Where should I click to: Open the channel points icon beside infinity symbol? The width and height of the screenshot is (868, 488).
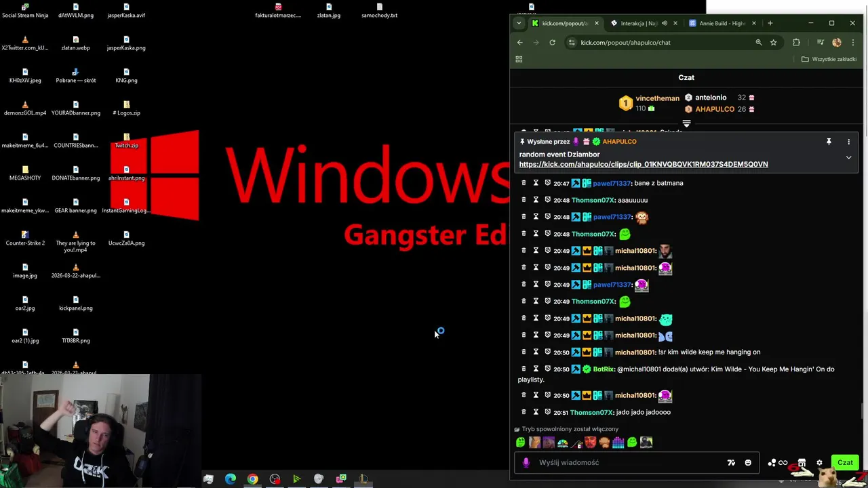772,463
